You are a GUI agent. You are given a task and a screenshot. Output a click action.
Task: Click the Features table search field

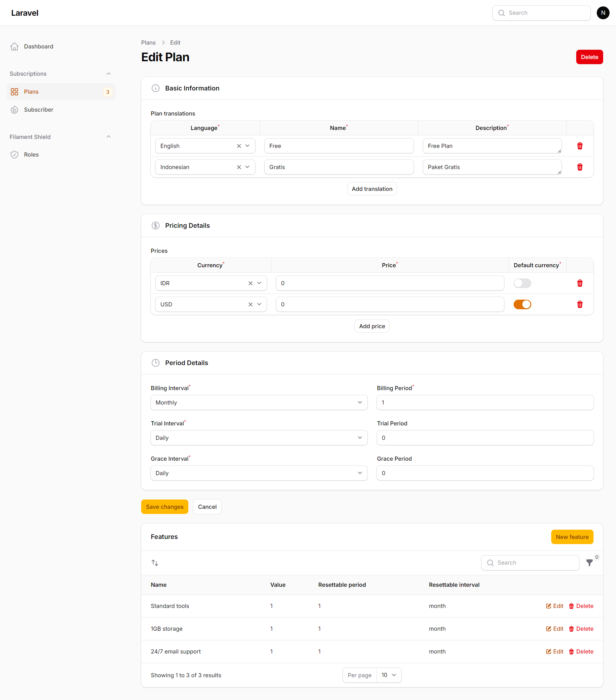coord(530,563)
